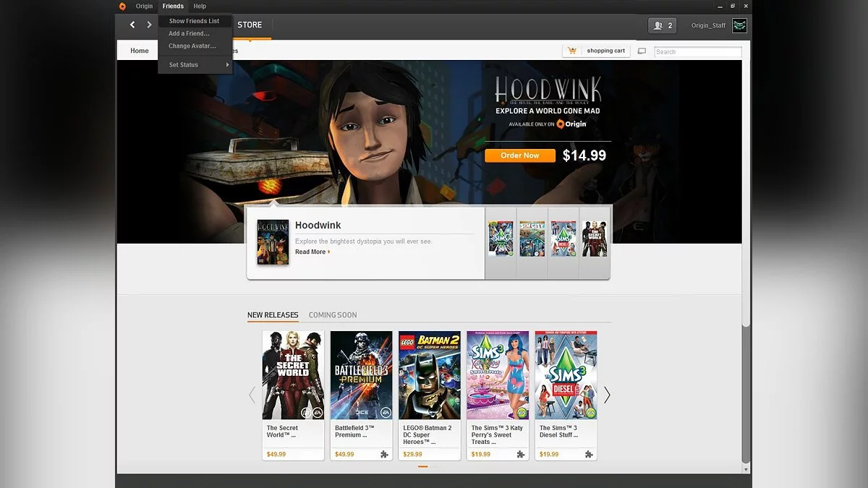Switch to the STORE tab
This screenshot has width=868, height=488.
pos(250,25)
